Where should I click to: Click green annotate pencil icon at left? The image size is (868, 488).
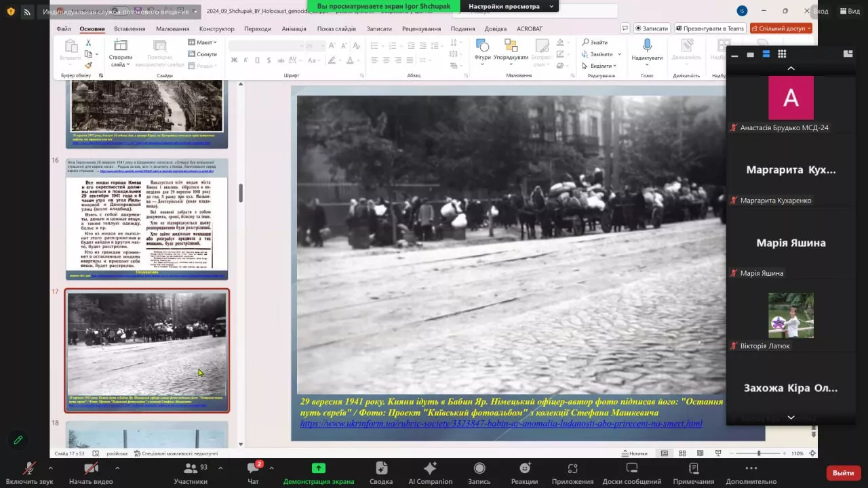pos(18,440)
